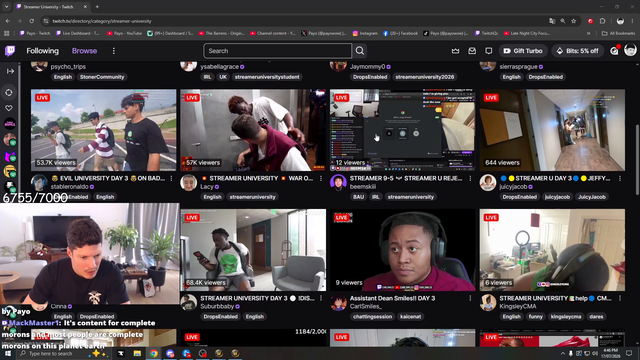Open Chrome from the taskbar
Viewport: 640px width, 360px height.
coord(153,353)
